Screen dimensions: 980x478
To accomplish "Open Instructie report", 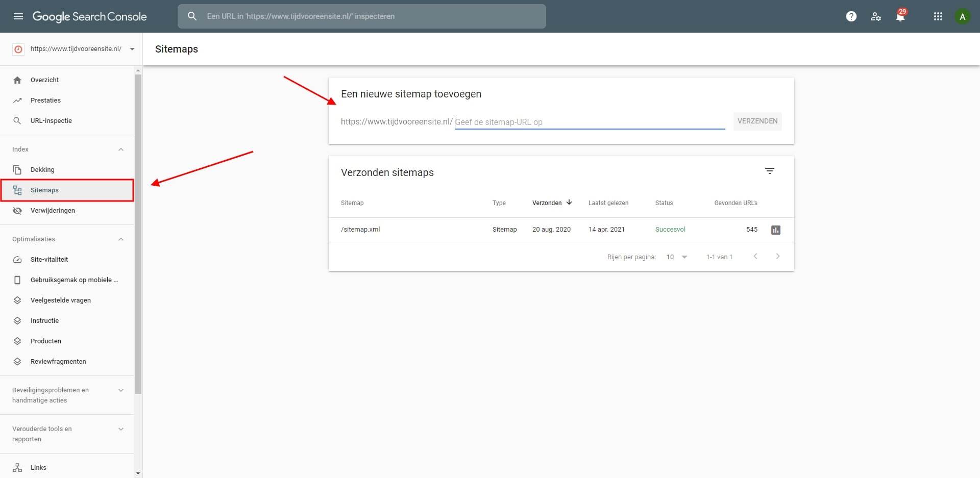I will click(67, 321).
